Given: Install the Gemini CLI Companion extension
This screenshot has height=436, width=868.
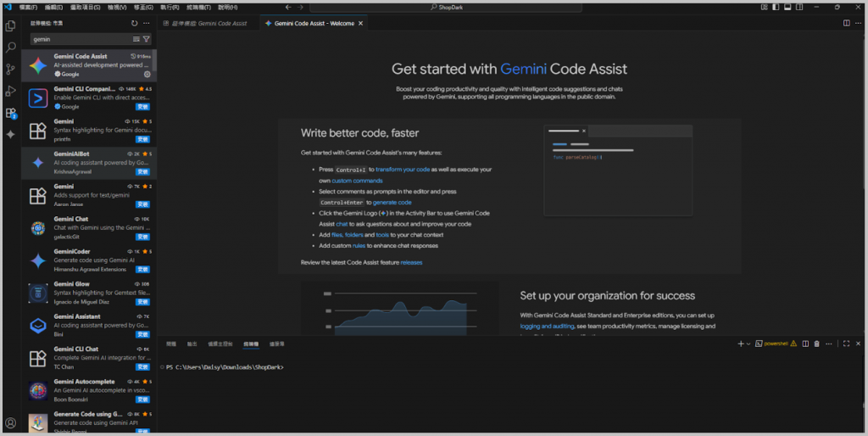Looking at the screenshot, I should pyautogui.click(x=142, y=107).
